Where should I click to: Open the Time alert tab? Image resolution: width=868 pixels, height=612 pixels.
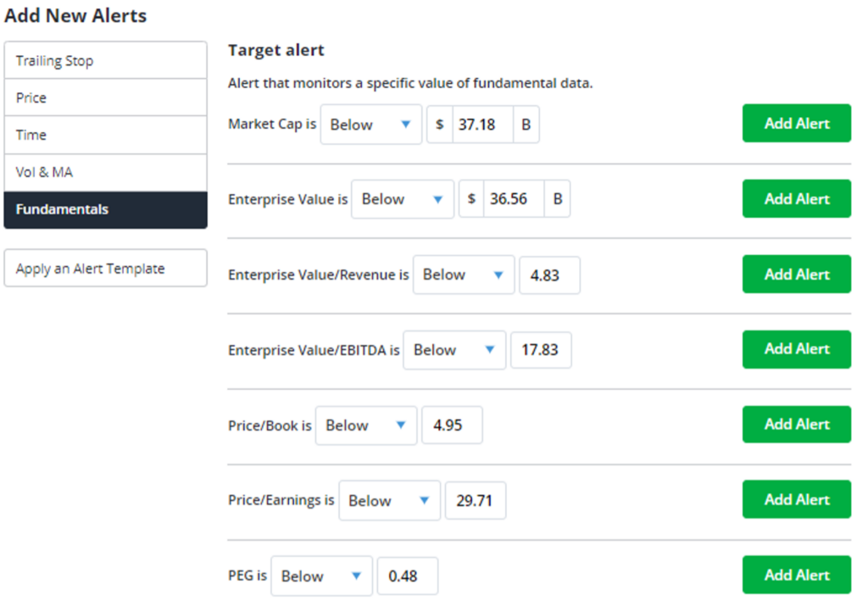pos(105,135)
